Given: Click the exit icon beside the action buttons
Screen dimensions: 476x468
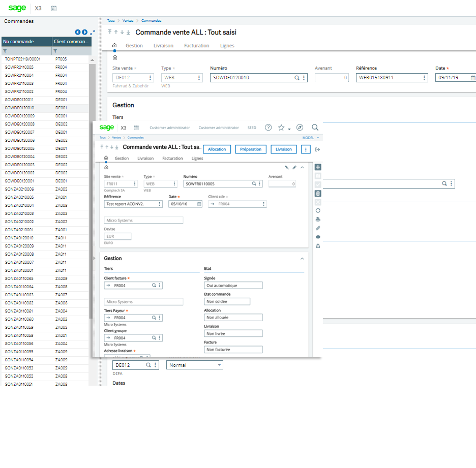Looking at the screenshot, I should pyautogui.click(x=317, y=149).
